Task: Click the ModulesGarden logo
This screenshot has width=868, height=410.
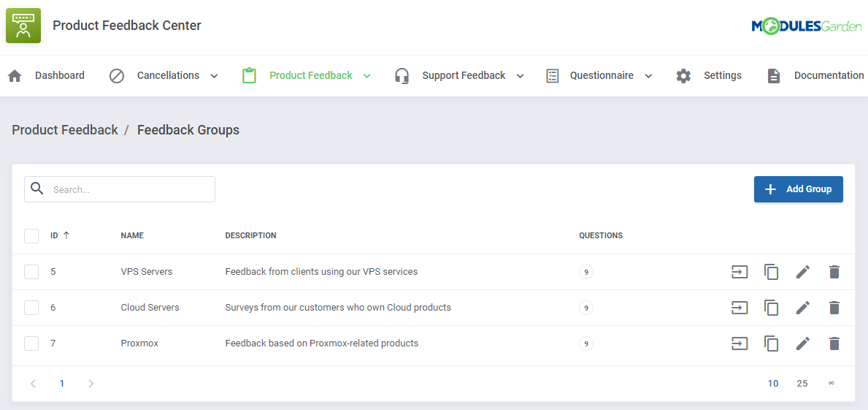Action: (x=807, y=26)
